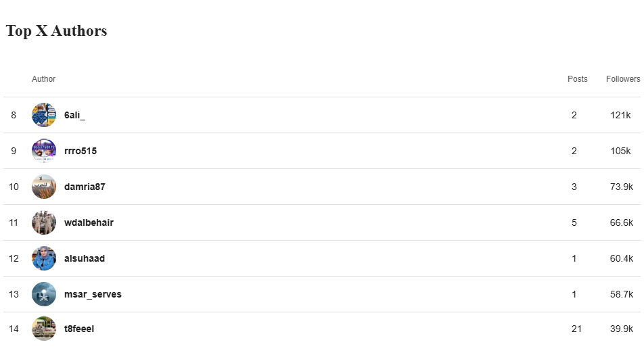This screenshot has height=355, width=644.
Task: Click alsuhaad profile picture
Action: (x=44, y=258)
